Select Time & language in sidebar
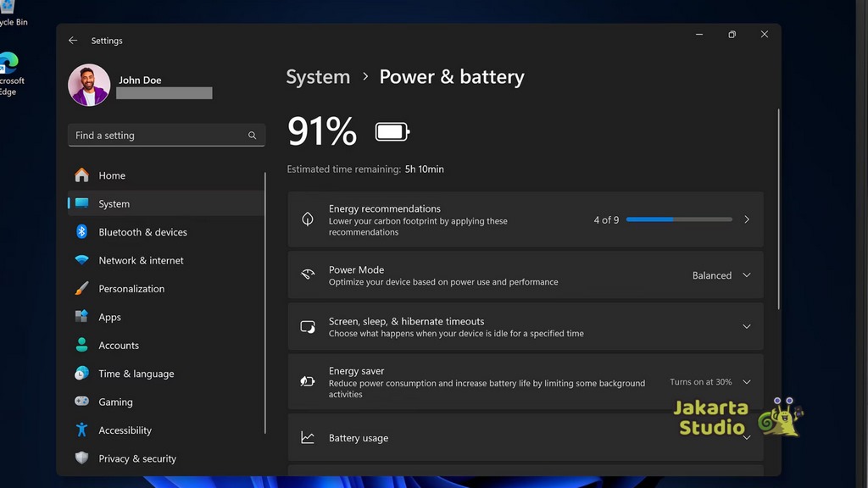The image size is (868, 488). pyautogui.click(x=136, y=374)
